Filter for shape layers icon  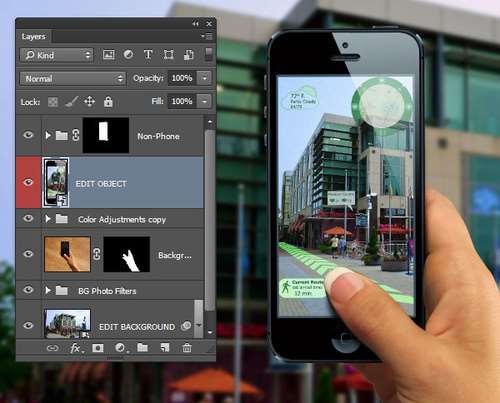pos(168,55)
